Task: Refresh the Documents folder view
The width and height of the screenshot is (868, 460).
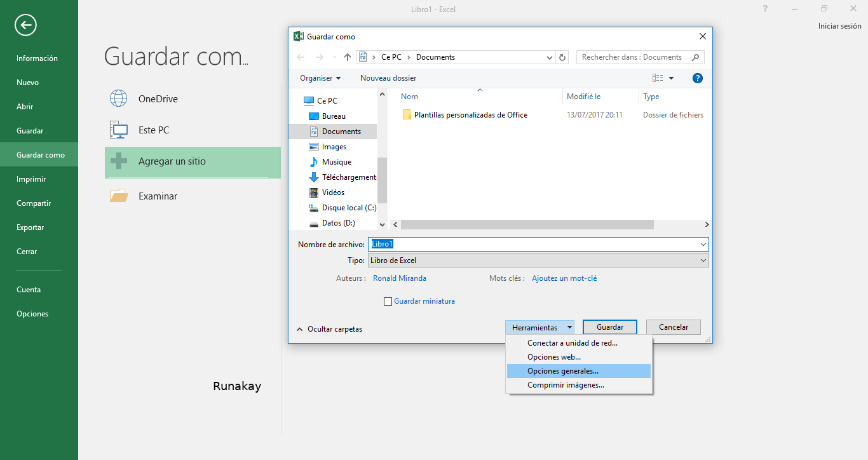Action: 562,57
